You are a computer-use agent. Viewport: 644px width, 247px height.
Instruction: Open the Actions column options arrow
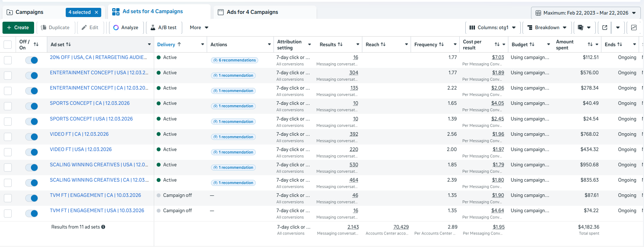coord(269,44)
